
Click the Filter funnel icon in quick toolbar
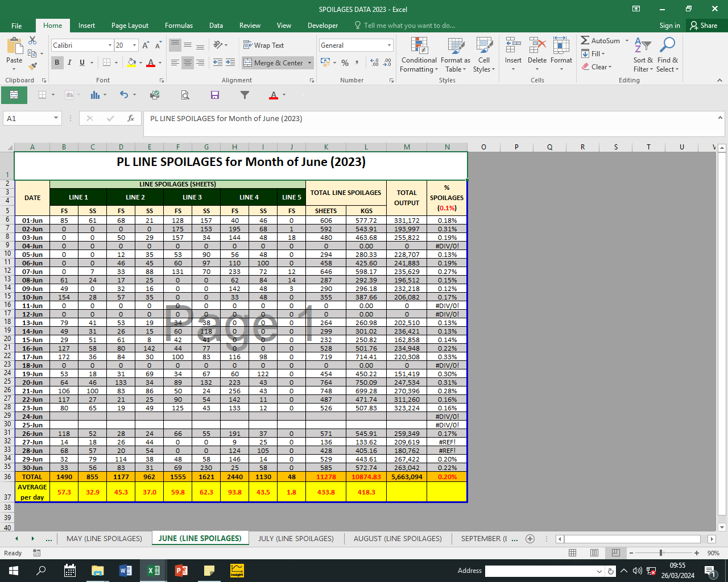245,95
